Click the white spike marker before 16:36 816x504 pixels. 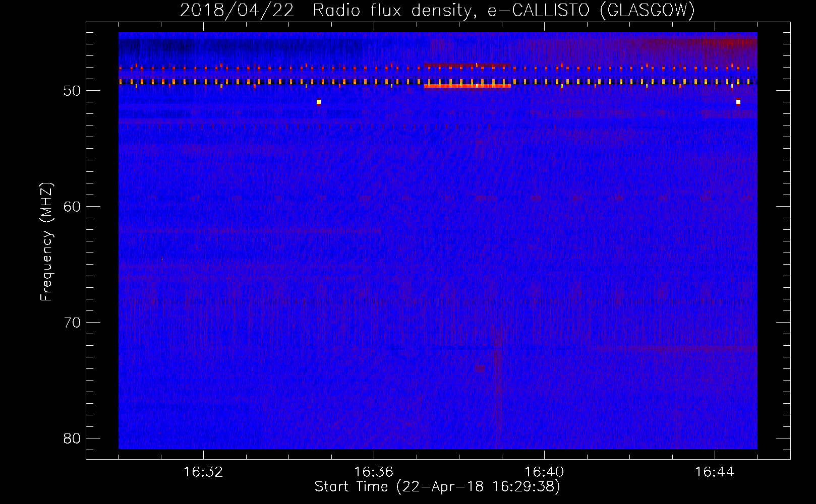(318, 102)
